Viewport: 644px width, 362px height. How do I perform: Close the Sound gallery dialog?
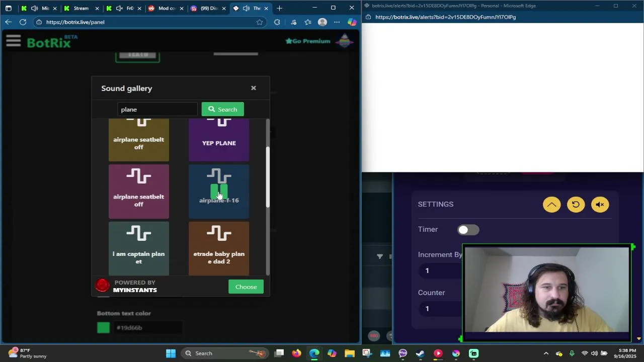pos(254,88)
